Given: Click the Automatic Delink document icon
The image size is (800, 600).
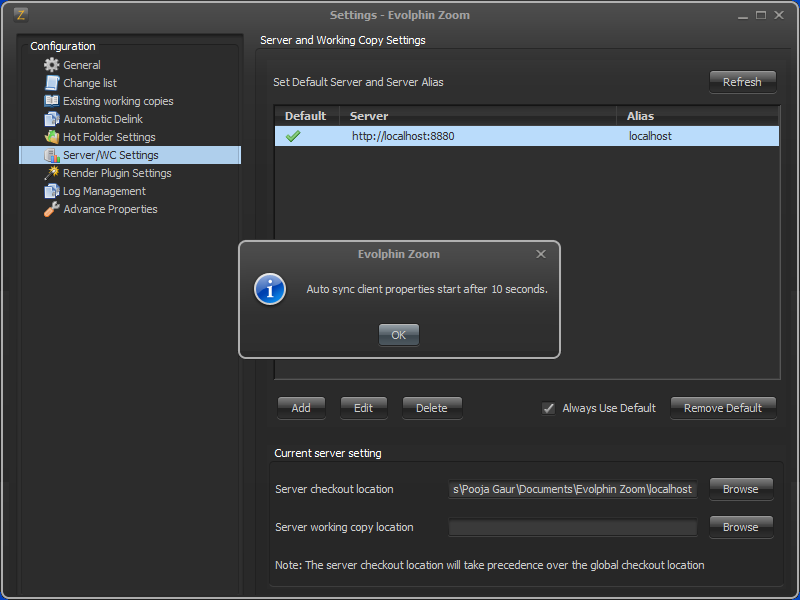Looking at the screenshot, I should click(52, 119).
